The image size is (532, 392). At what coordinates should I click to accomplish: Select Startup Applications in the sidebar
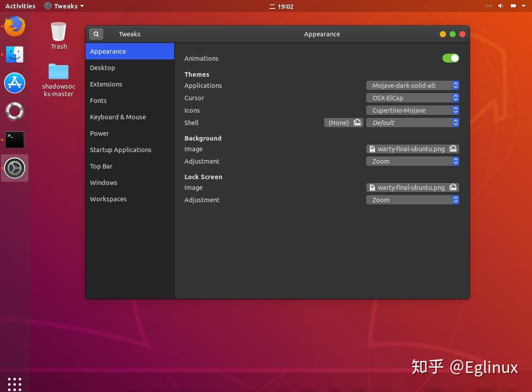(121, 149)
